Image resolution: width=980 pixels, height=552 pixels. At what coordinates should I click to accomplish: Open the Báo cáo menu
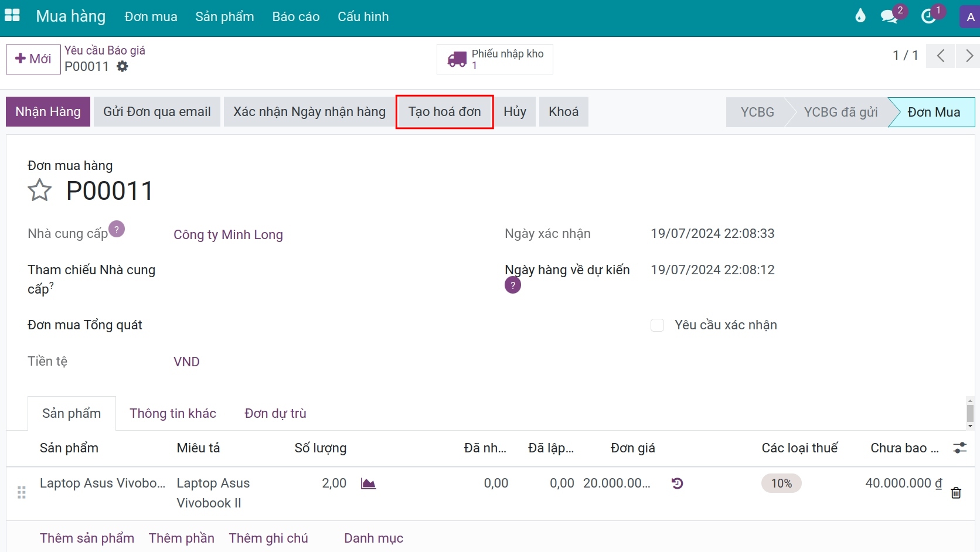tap(296, 17)
